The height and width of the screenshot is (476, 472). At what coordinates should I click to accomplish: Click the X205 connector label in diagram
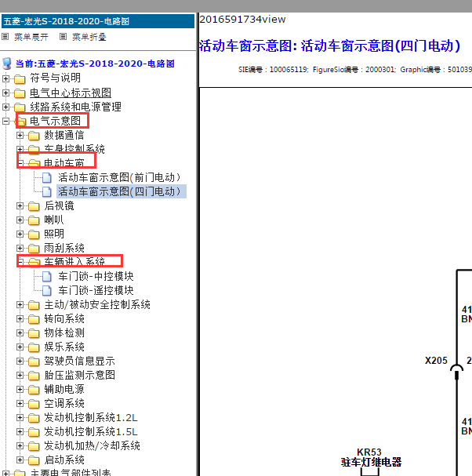pyautogui.click(x=436, y=361)
